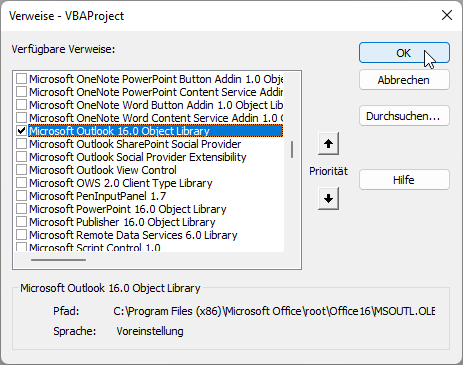The image size is (463, 365).
Task: Click the Pfad value C:\Program Files (x86)
Action: tap(274, 311)
